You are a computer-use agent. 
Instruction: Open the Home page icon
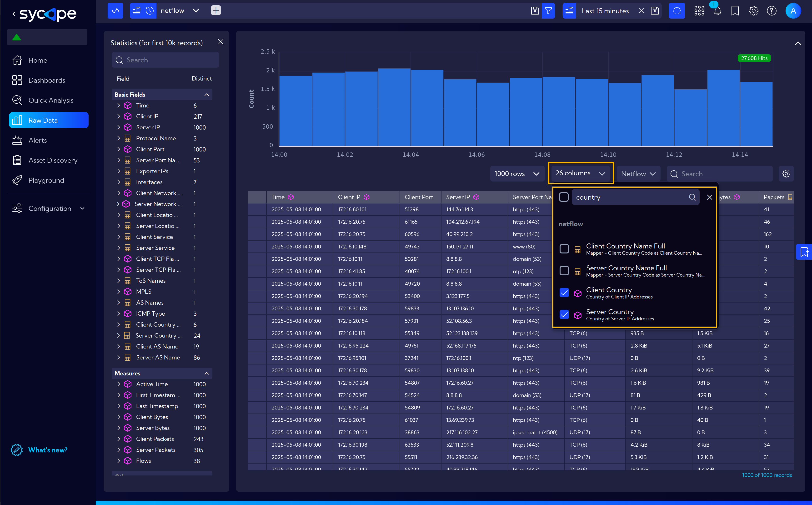click(x=17, y=60)
